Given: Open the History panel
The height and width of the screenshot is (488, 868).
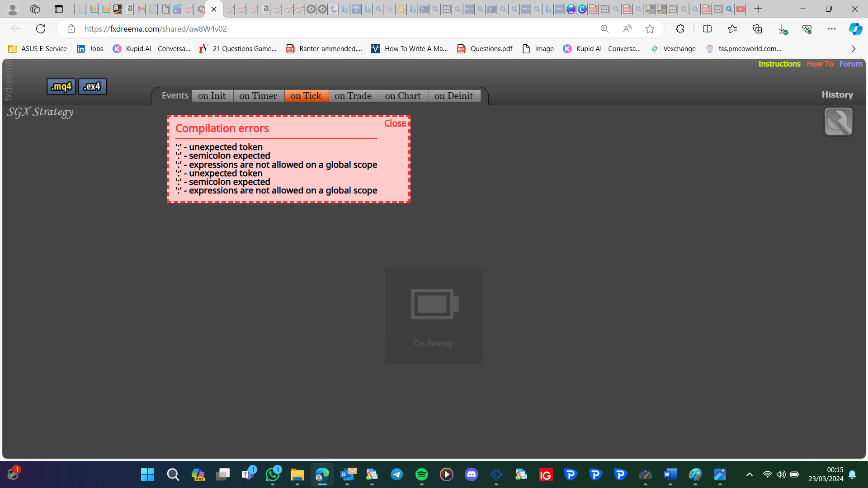Looking at the screenshot, I should click(837, 95).
